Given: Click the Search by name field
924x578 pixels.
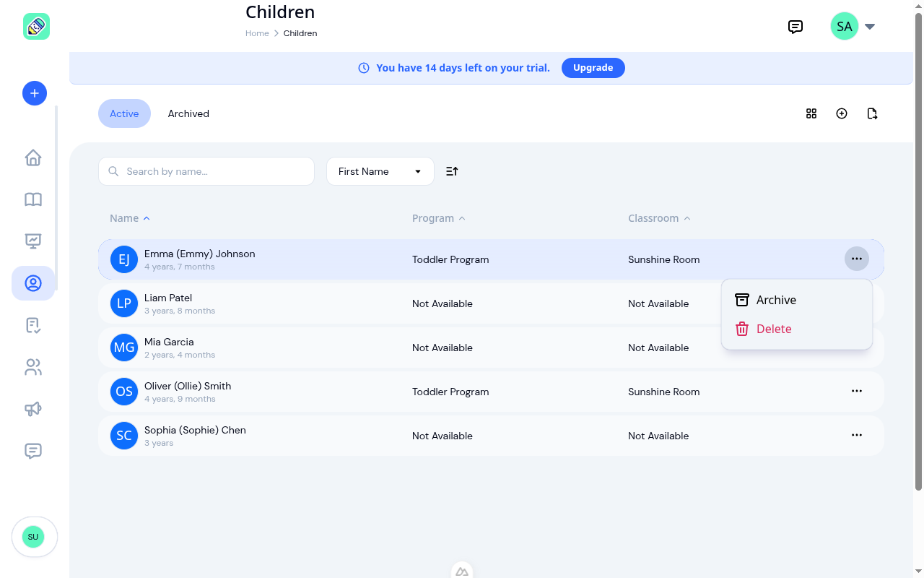Looking at the screenshot, I should 206,171.
